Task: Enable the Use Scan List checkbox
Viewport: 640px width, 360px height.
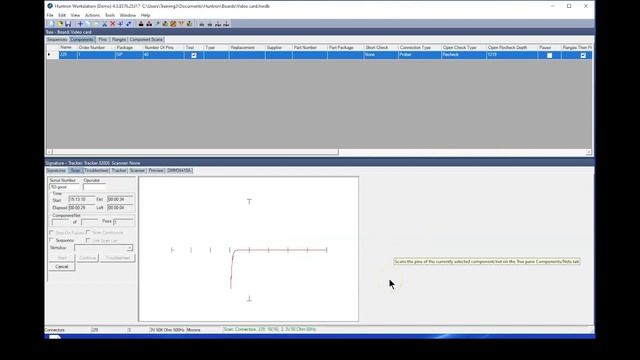Action: point(88,240)
